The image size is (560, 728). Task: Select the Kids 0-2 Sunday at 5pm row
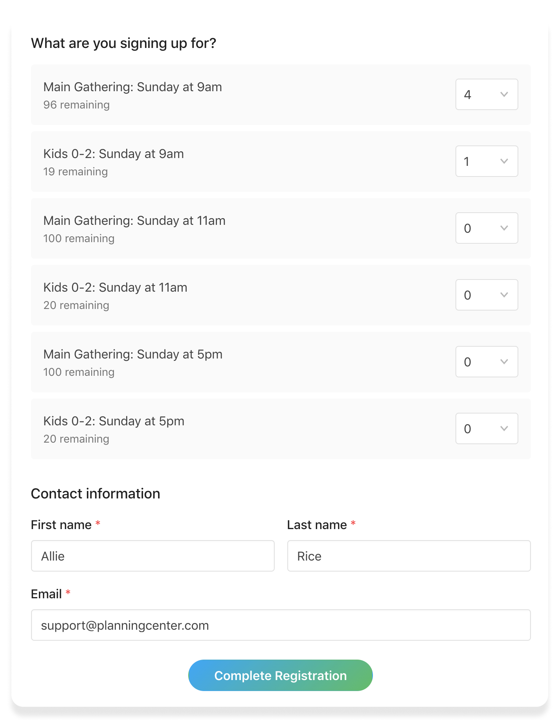pos(114,421)
